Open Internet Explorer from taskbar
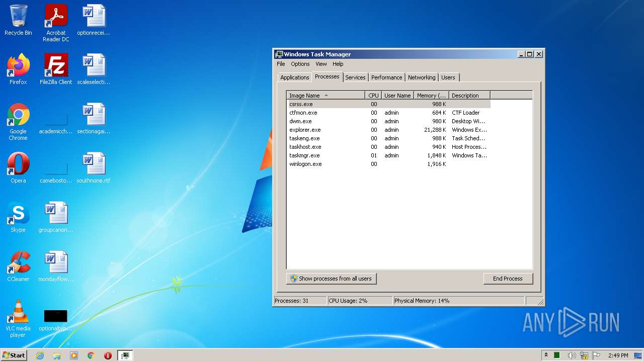The image size is (644, 362). point(40,355)
